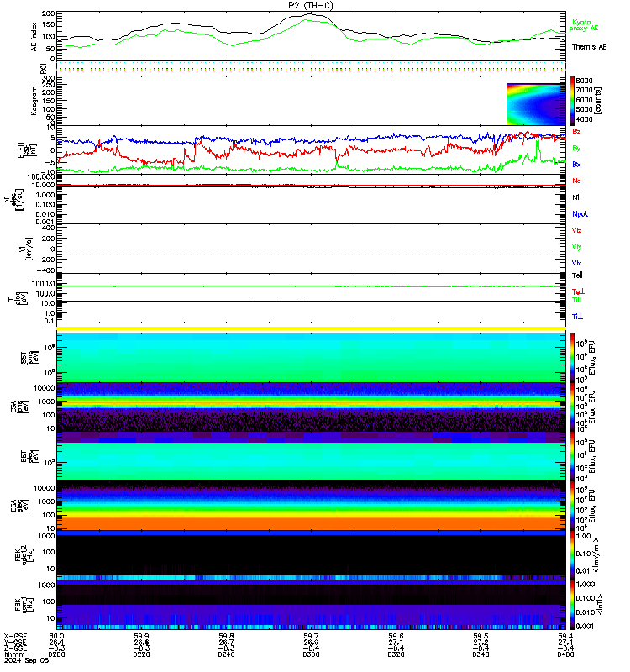630x672 pixels.
Task: Click the Y-GSE value "27.1"
Action: tap(396, 643)
